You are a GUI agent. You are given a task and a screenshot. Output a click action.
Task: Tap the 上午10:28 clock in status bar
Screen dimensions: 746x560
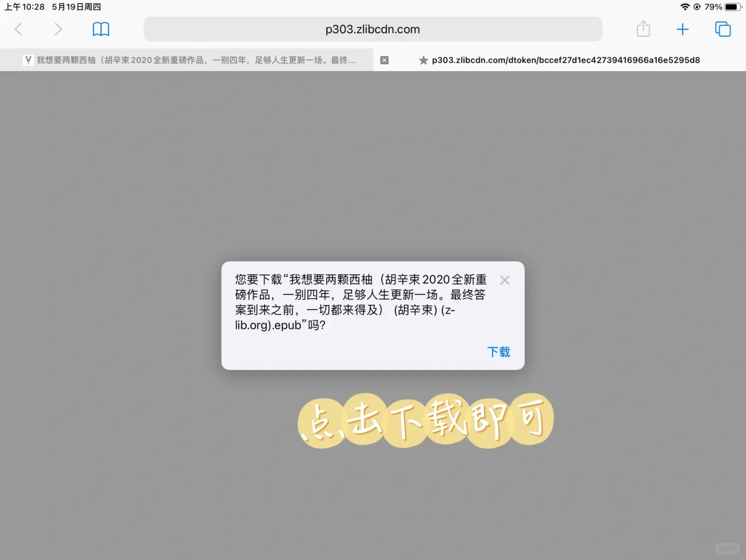click(24, 7)
